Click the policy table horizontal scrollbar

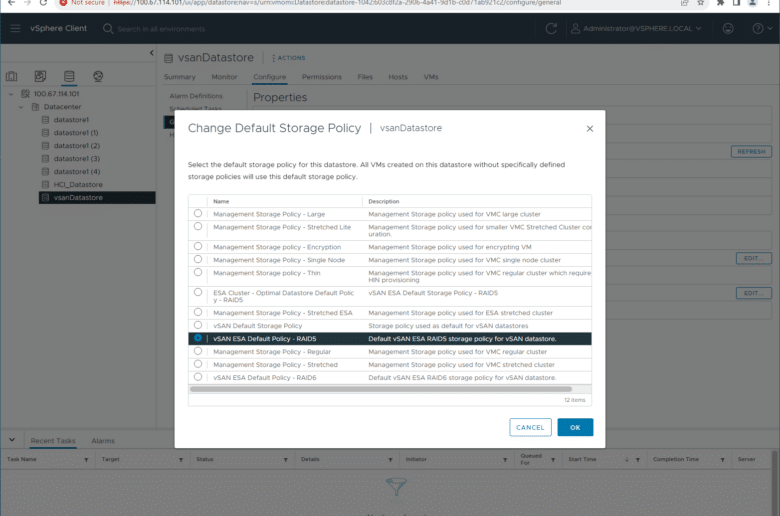coord(381,389)
